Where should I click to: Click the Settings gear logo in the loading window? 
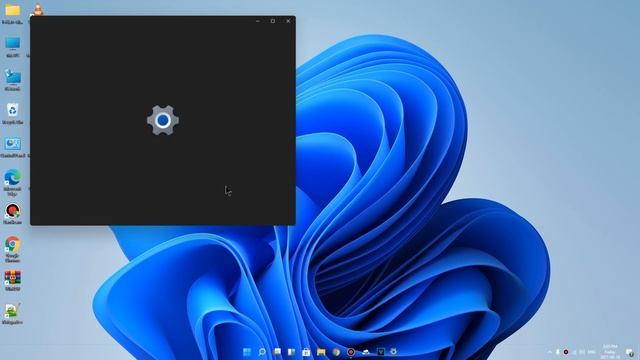[163, 120]
